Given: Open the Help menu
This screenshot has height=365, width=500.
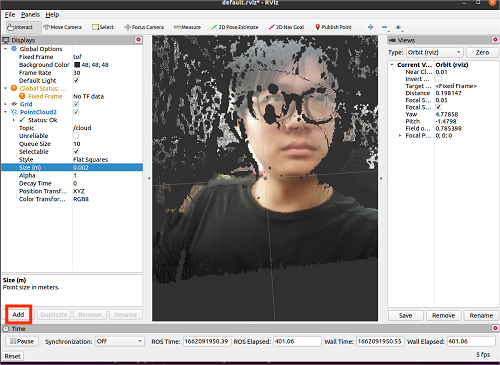Looking at the screenshot, I should tap(52, 15).
